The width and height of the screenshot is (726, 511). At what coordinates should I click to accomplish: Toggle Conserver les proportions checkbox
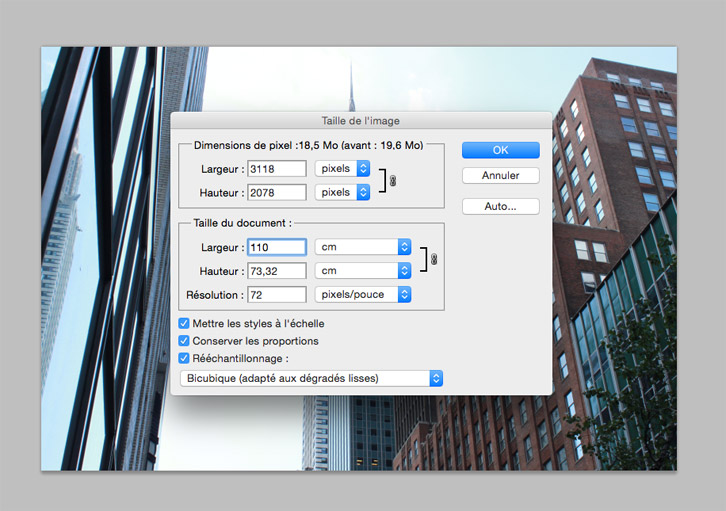tap(184, 341)
